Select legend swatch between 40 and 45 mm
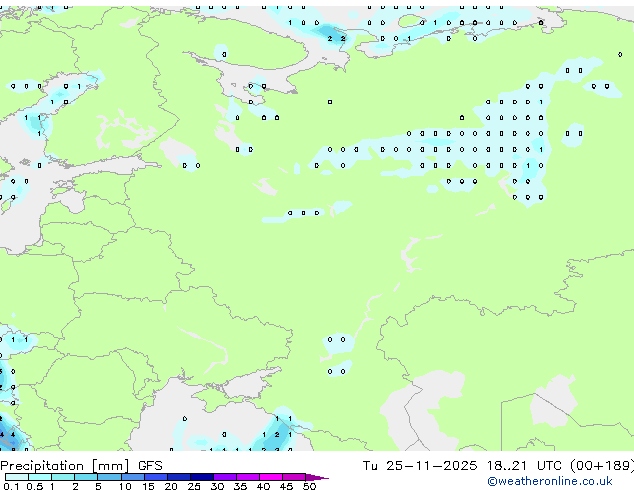This screenshot has height=490, width=634. coord(271,477)
